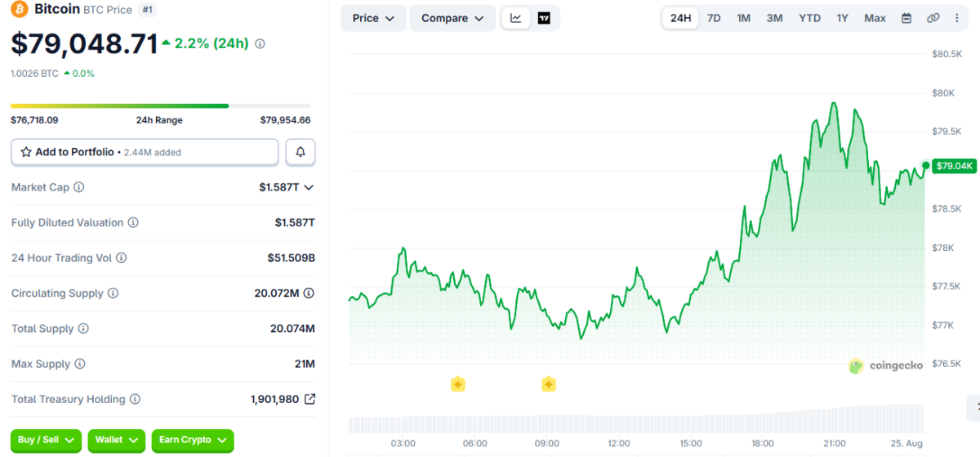The image size is (980, 457).
Task: Click the #1 rank badge
Action: tap(148, 10)
